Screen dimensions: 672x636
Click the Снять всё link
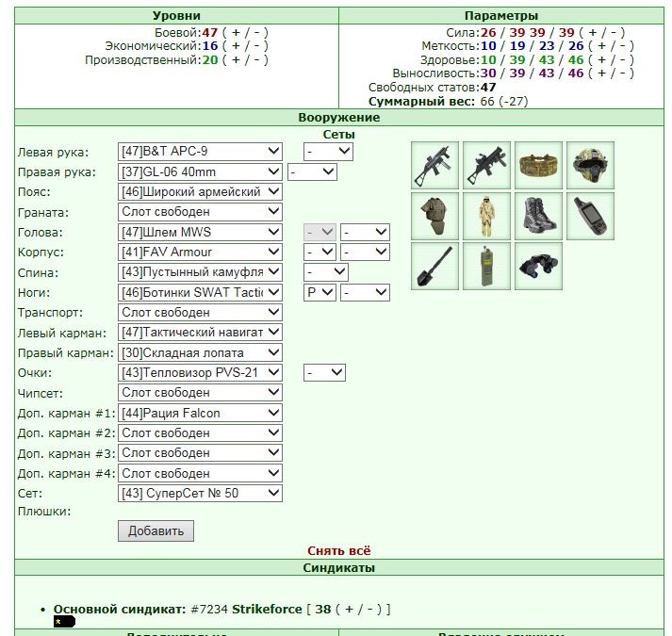pyautogui.click(x=339, y=550)
